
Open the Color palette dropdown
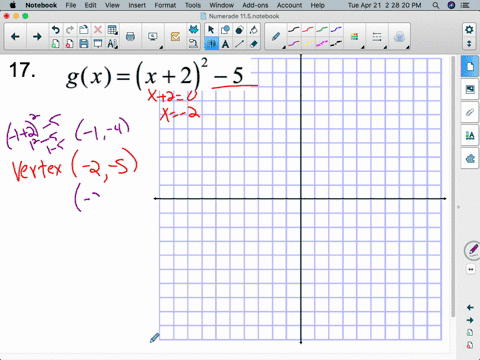pos(355,37)
